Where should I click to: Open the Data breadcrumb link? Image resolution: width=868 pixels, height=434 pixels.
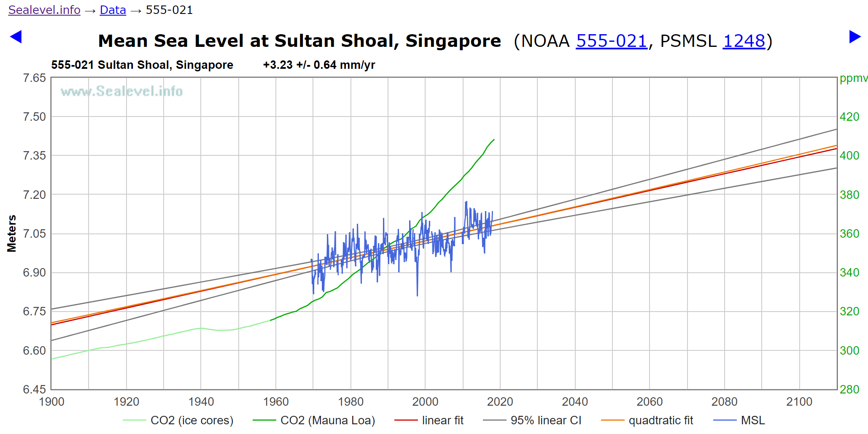(x=113, y=10)
